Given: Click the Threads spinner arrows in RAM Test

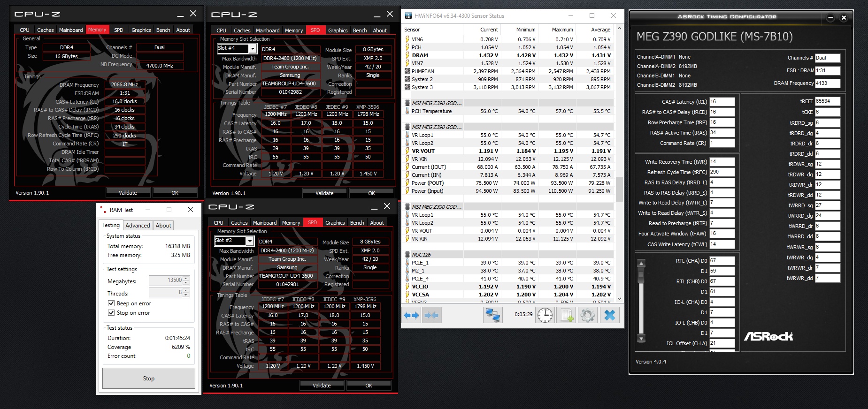Looking at the screenshot, I should (x=186, y=293).
